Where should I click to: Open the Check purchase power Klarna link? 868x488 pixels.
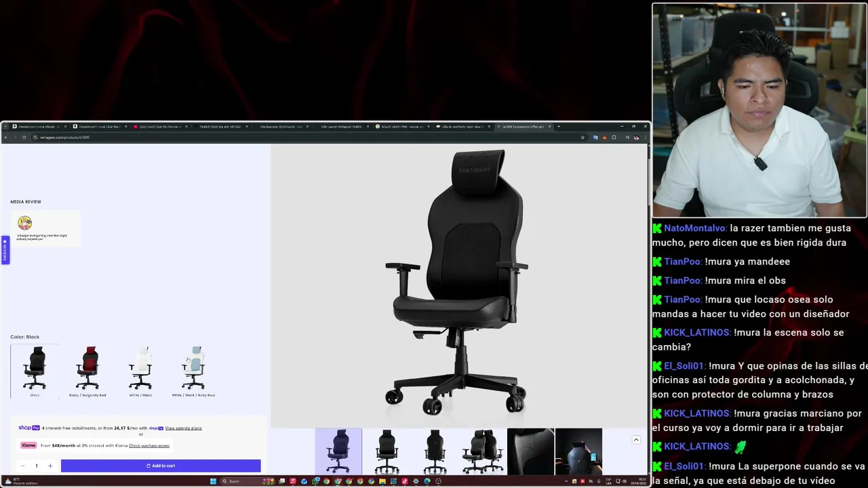click(149, 445)
